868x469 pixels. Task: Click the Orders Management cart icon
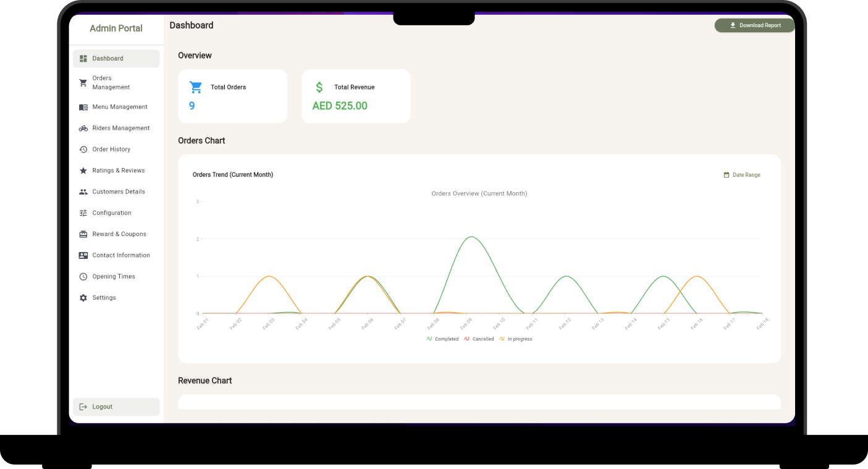coord(83,83)
